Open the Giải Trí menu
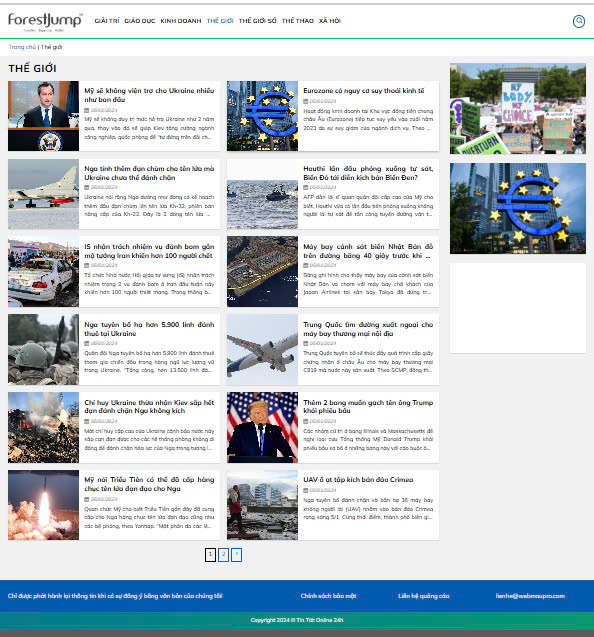Screen dimensions: 594x637 pyautogui.click(x=107, y=21)
